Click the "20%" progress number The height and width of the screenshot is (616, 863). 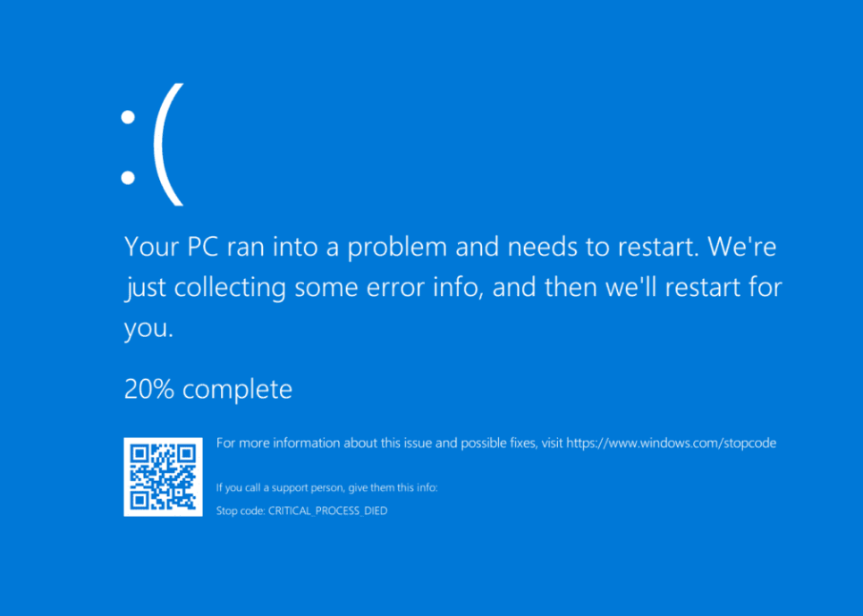pyautogui.click(x=149, y=390)
